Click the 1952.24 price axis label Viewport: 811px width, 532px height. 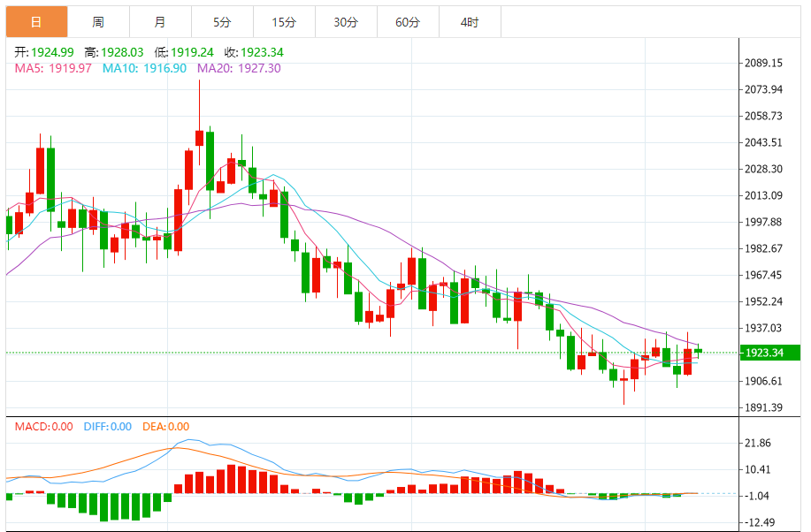pos(763,301)
